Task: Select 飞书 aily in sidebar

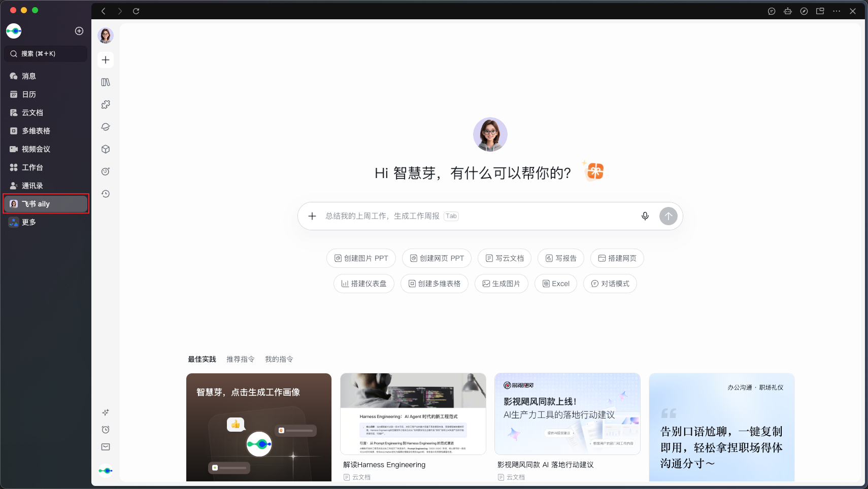Action: 46,204
